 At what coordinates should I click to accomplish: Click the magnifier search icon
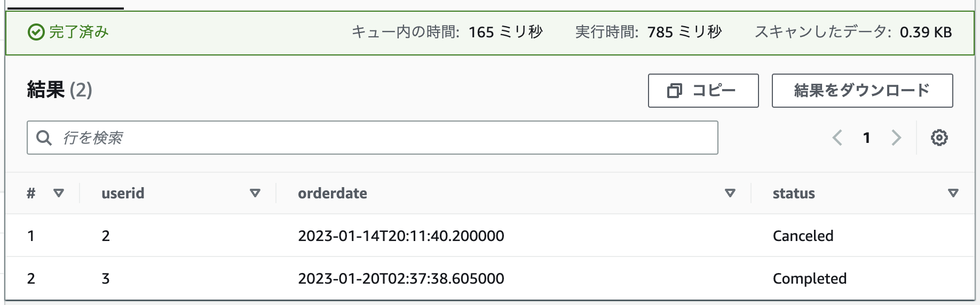44,138
